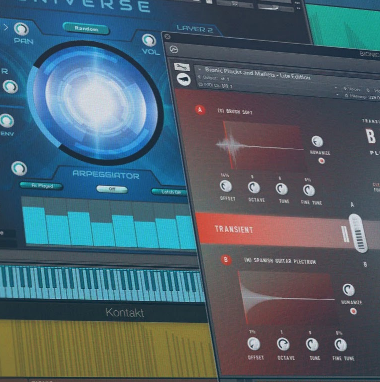Click the first arpeggiator step bar
The height and width of the screenshot is (382, 380).
[34, 226]
